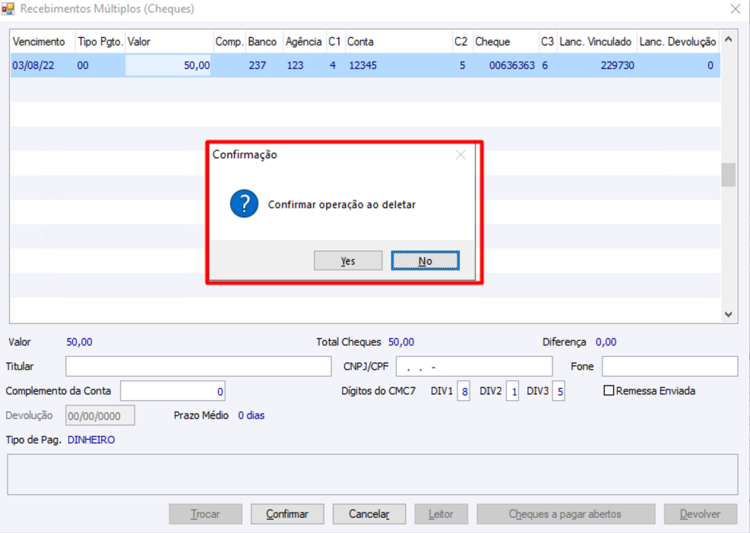Screen dimensions: 750x533
Task: Close the Confirmação dialog with X
Action: click(x=460, y=155)
